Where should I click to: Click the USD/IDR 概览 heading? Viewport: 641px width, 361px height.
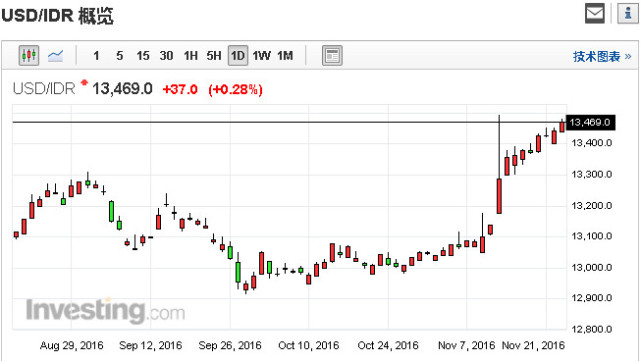[x=57, y=16]
